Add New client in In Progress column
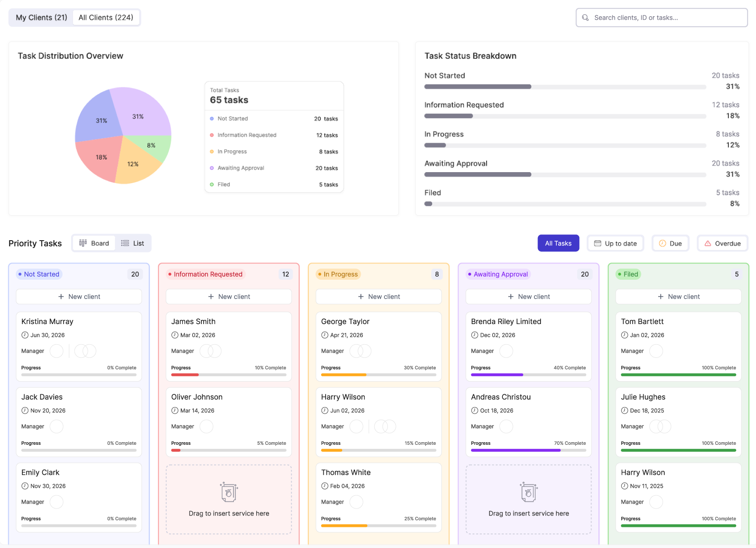 click(x=379, y=297)
